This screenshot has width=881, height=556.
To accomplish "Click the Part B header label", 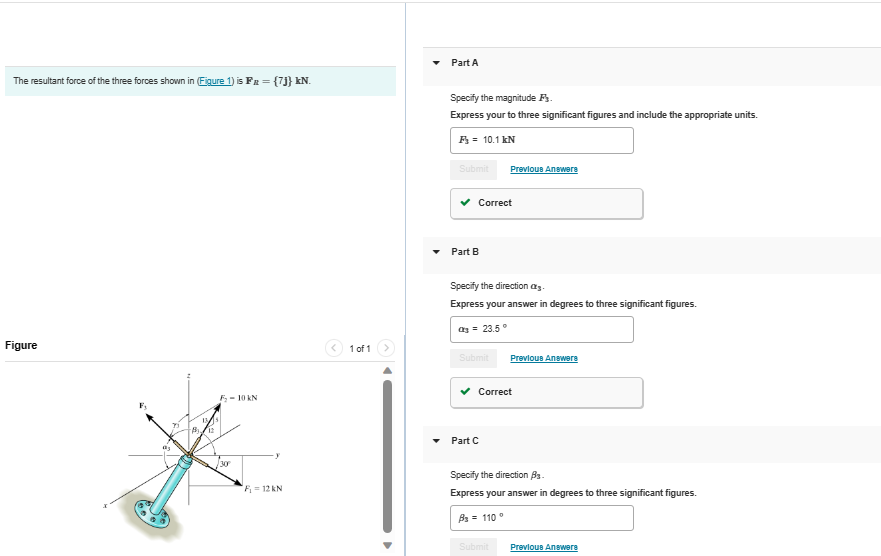I will click(x=465, y=252).
